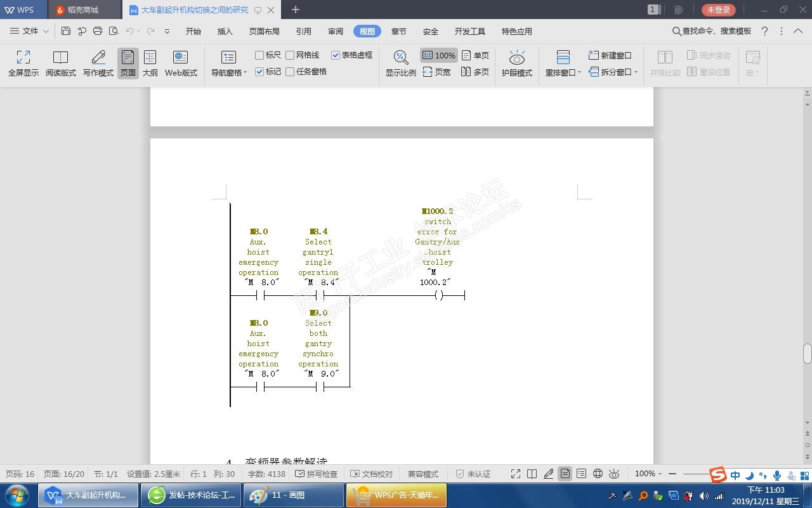Open the Home (开始) ribbon tab
Image resolution: width=812 pixels, height=508 pixels.
(x=193, y=31)
